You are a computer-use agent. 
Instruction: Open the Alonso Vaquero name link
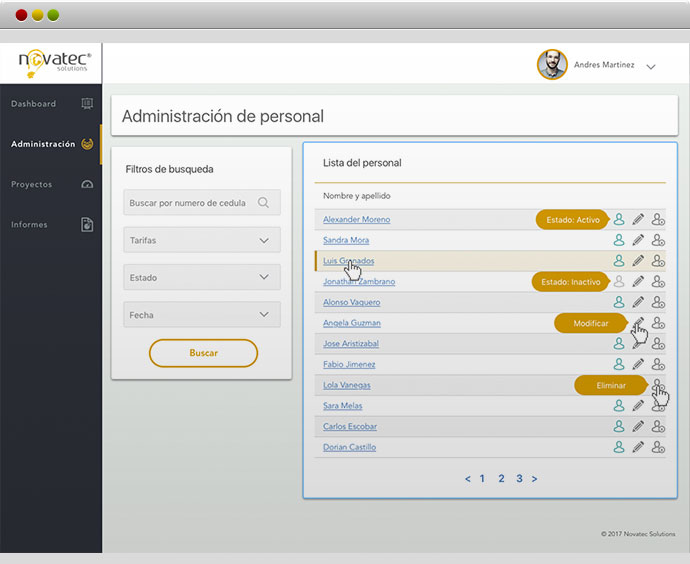point(352,302)
